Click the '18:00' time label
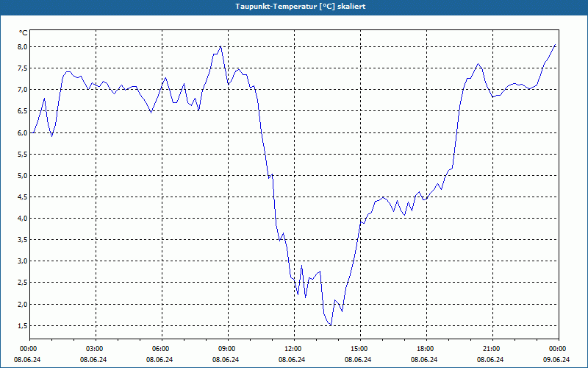 pyautogui.click(x=426, y=349)
